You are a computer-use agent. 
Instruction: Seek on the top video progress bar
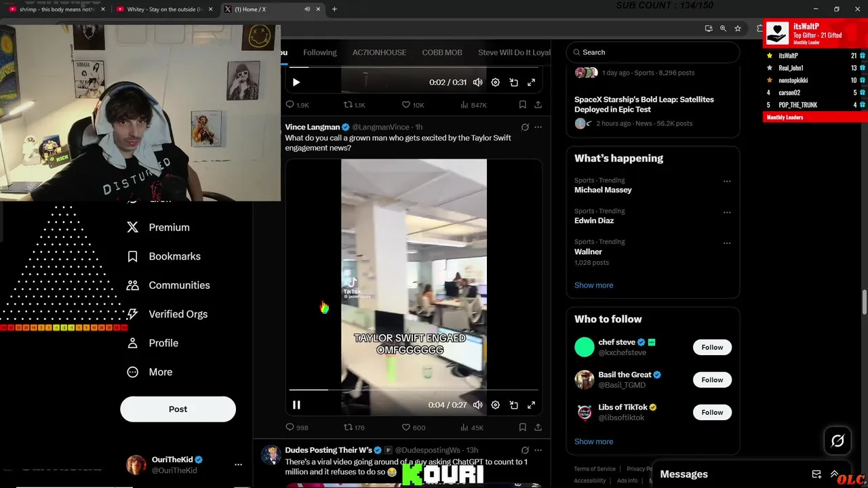coord(414,67)
